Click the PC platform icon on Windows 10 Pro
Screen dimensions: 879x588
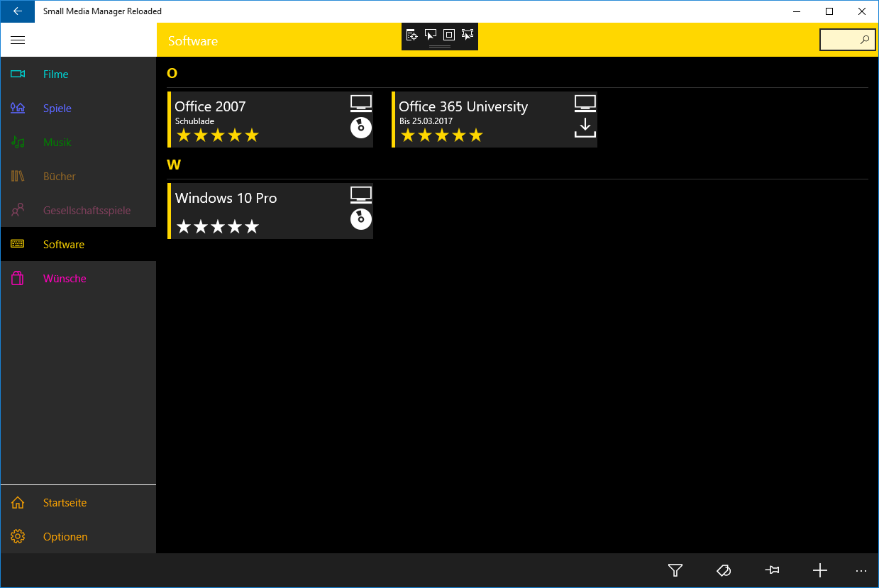tap(361, 195)
